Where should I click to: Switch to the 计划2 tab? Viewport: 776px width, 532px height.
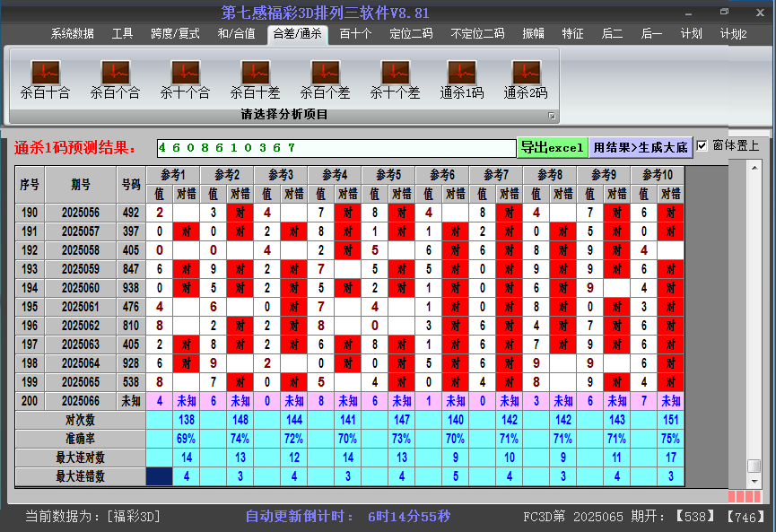[734, 34]
